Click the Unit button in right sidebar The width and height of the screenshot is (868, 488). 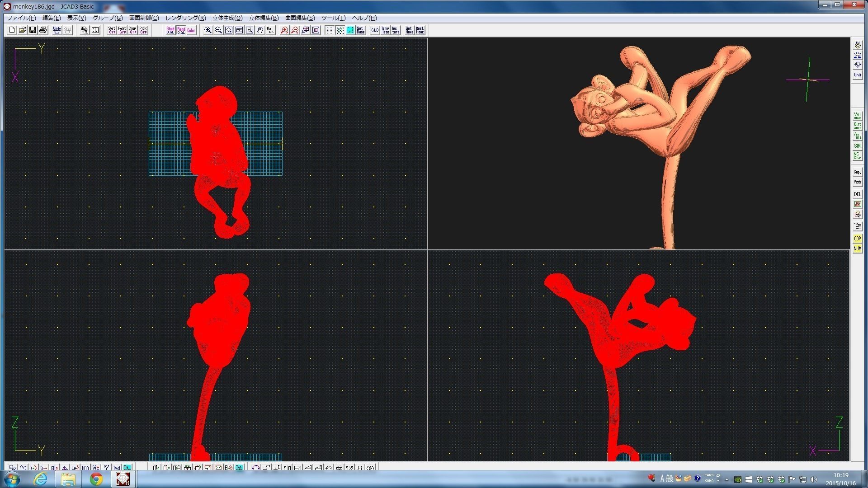click(857, 75)
